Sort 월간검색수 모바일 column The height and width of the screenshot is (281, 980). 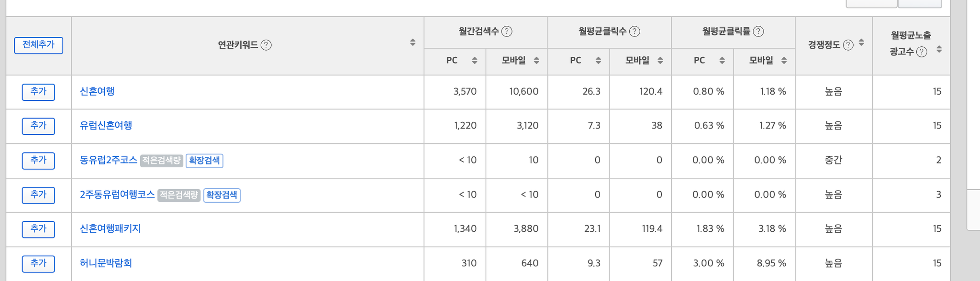tap(536, 61)
